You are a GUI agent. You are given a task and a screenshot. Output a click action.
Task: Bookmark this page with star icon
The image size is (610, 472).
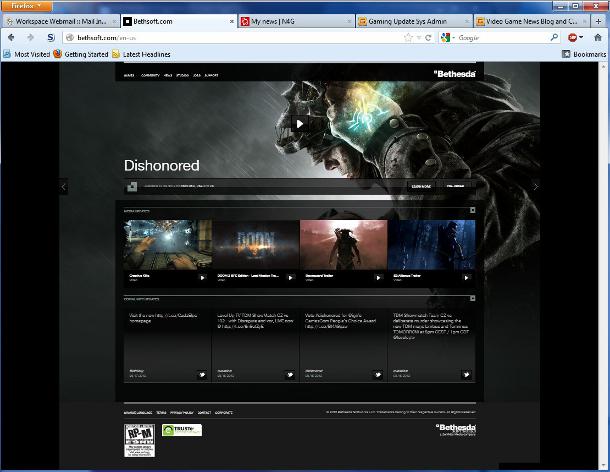(408, 38)
